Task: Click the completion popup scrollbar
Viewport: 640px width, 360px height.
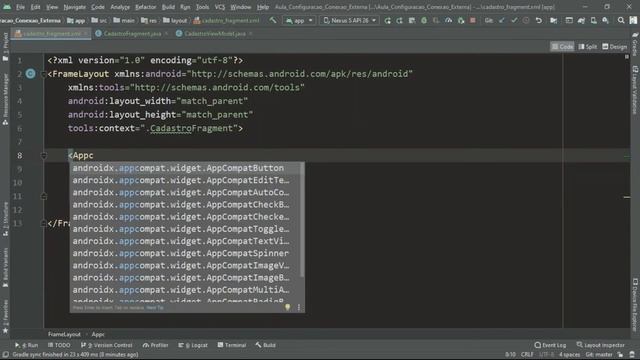Action: click(x=302, y=220)
